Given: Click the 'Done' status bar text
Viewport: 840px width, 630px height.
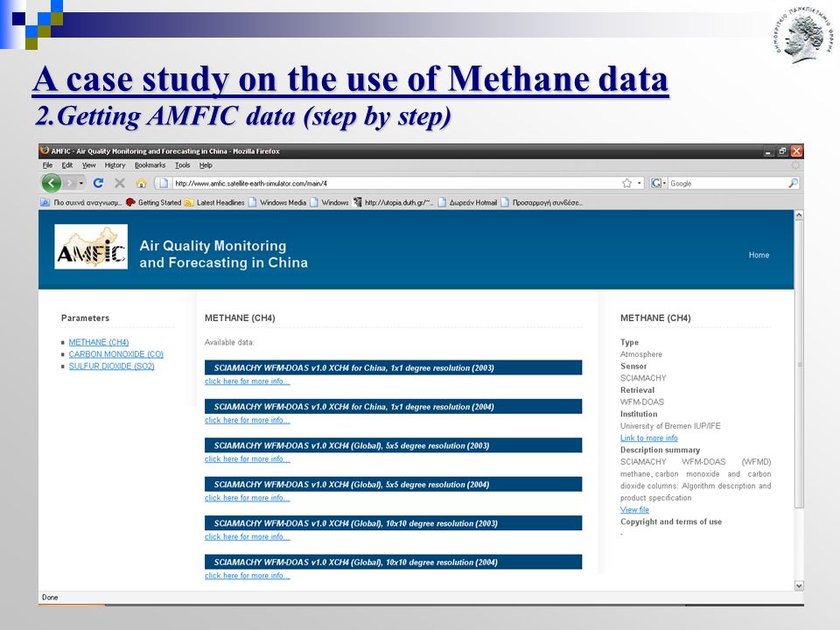Looking at the screenshot, I should click(50, 598).
